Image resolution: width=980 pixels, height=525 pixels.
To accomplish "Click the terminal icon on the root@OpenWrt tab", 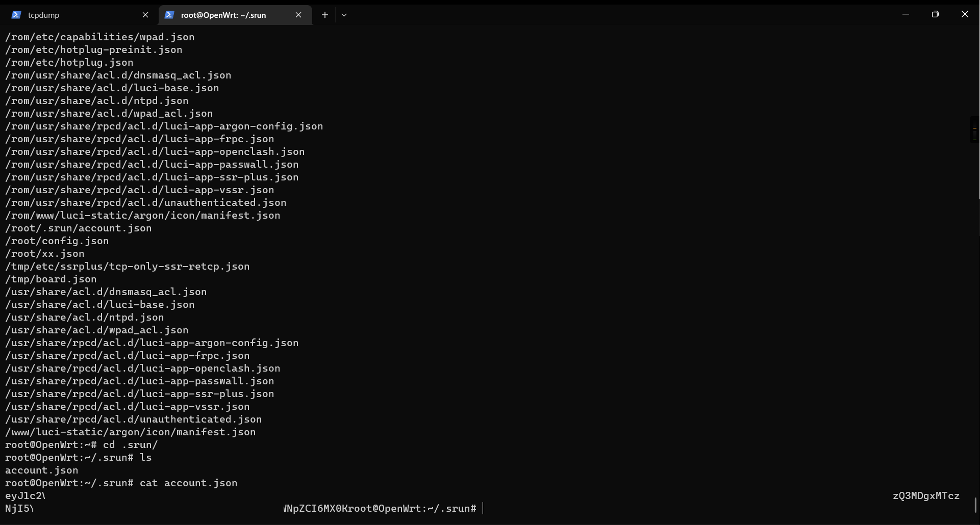I will click(169, 15).
